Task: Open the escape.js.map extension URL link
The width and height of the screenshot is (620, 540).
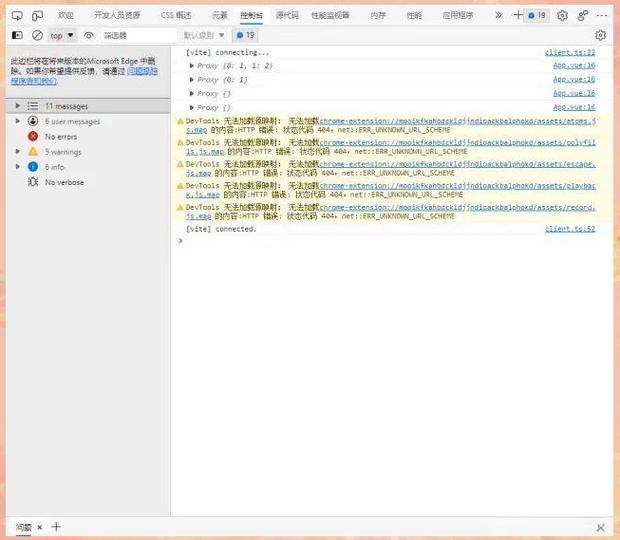Action: click(x=457, y=164)
